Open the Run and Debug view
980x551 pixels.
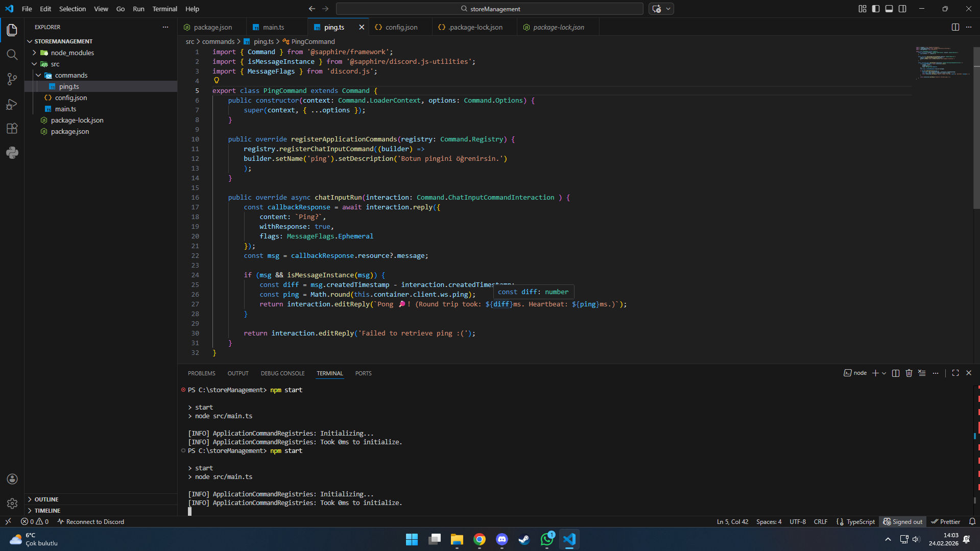point(12,104)
